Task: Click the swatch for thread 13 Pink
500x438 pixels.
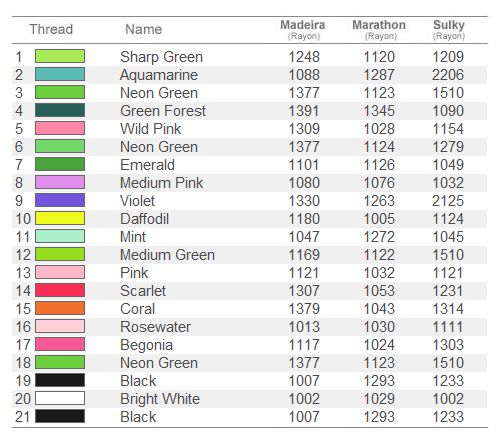Action: point(60,272)
